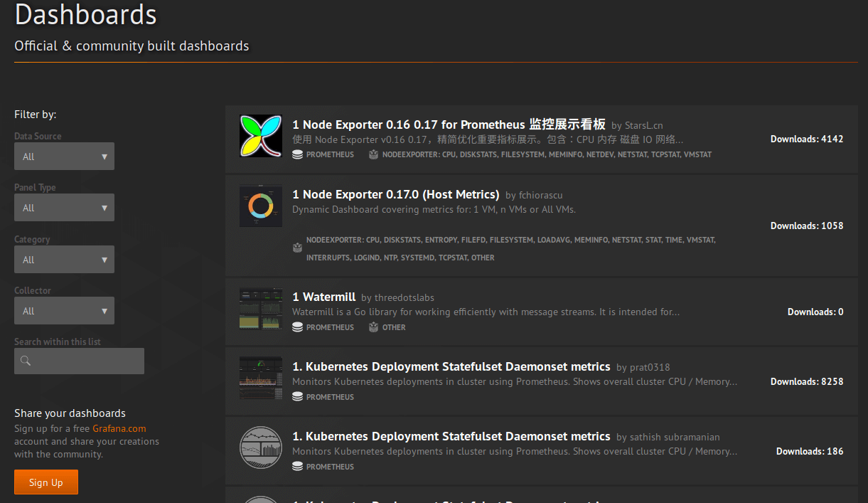Follow the Grafana.com link in sidebar

[119, 428]
